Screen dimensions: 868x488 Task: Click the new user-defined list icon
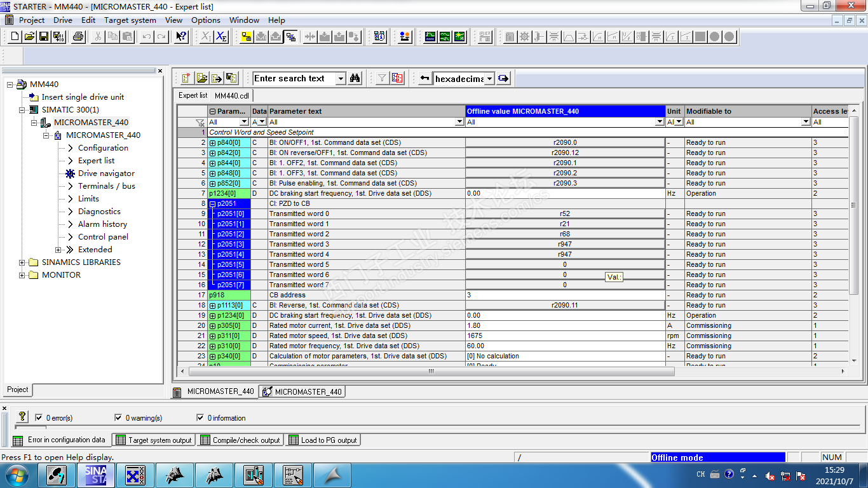pos(186,78)
